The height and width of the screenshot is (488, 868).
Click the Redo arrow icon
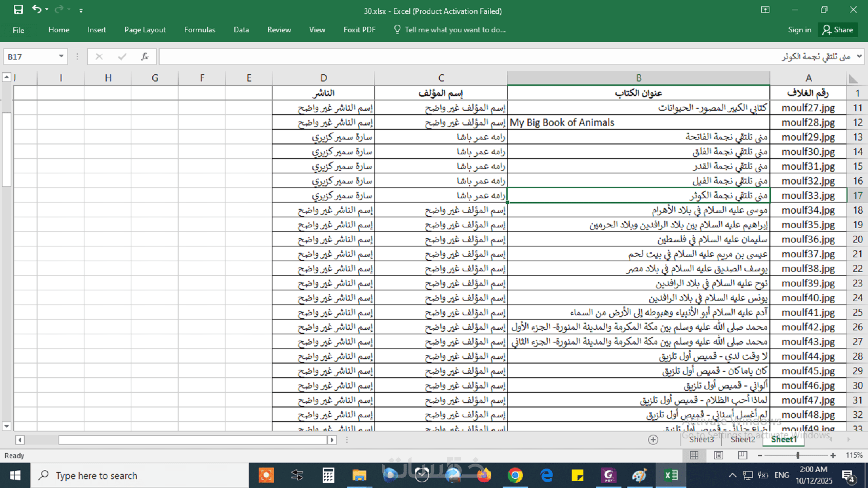click(x=59, y=9)
